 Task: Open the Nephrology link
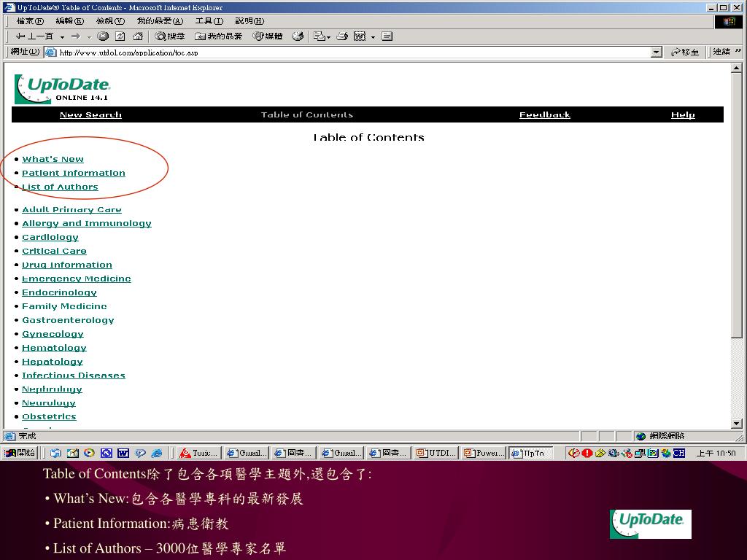click(x=52, y=389)
